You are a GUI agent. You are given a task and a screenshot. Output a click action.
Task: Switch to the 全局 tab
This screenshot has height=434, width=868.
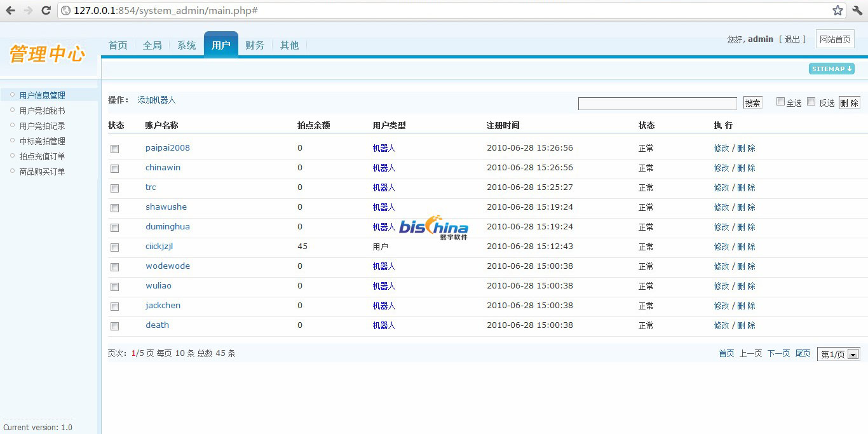(x=153, y=45)
